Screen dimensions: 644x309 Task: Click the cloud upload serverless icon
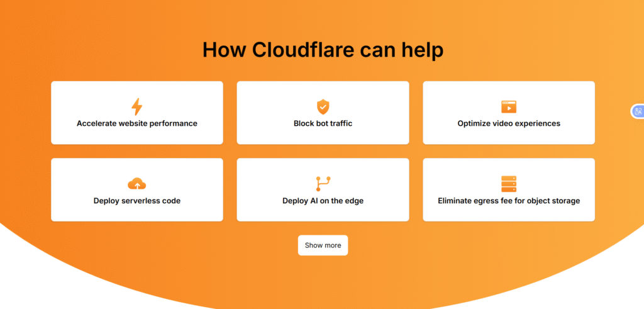pos(136,184)
